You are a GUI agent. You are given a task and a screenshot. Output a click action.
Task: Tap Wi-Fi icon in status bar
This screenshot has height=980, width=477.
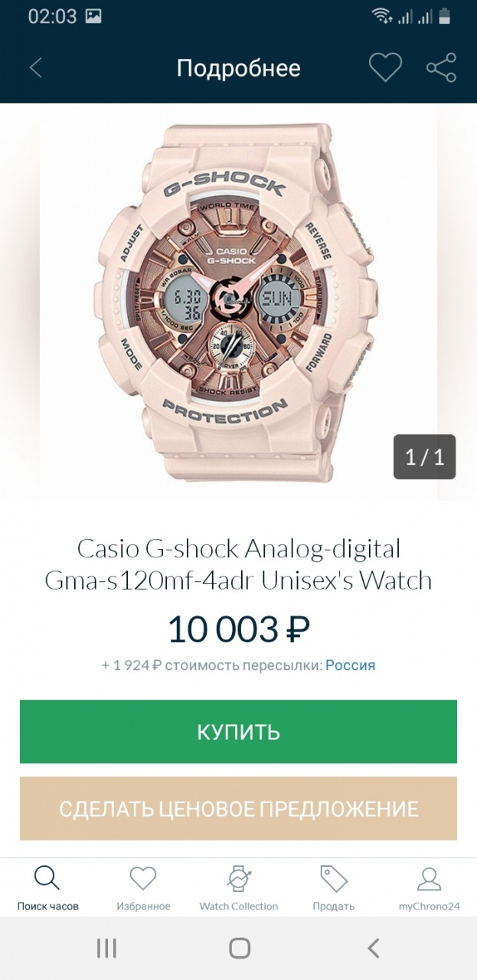tap(381, 16)
